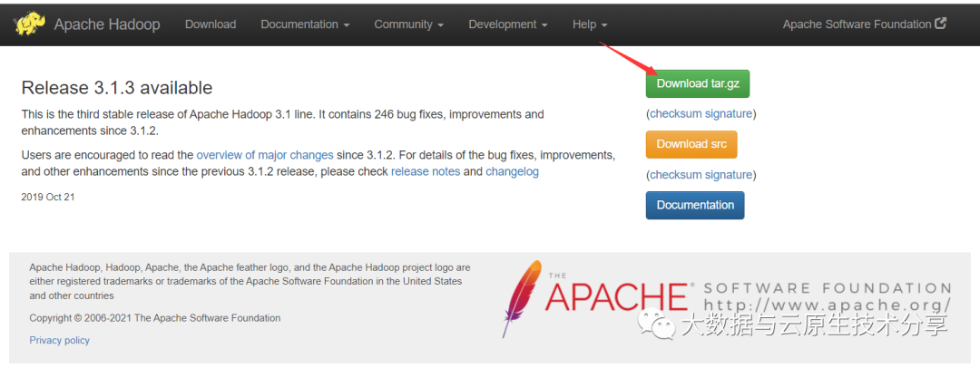Expand the Help dropdown menu
Screen dimensions: 980x368
click(590, 24)
